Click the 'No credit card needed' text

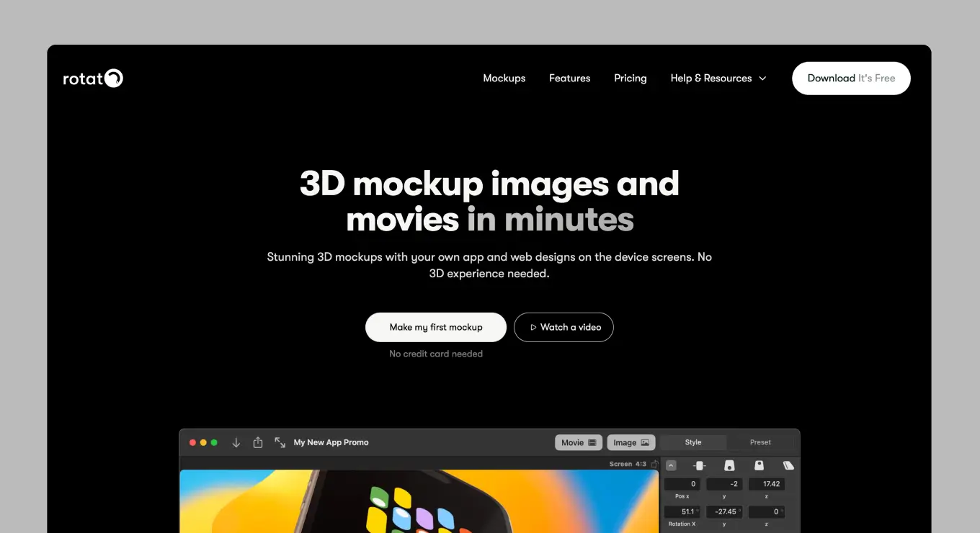click(436, 354)
